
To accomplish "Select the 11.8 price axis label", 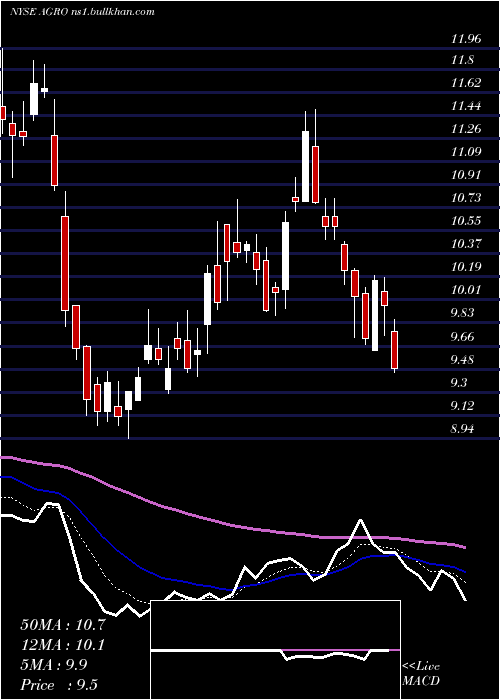I will 463,60.
